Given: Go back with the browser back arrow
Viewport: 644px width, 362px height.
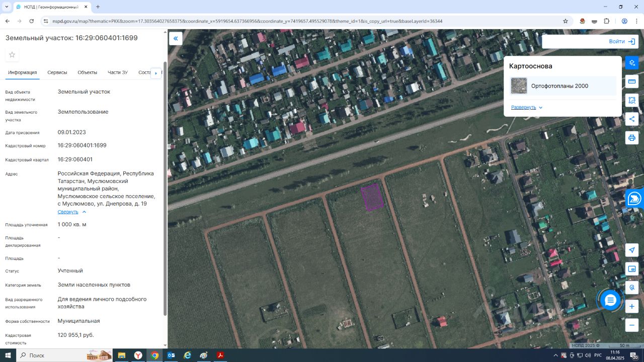Looking at the screenshot, I should click(7, 21).
